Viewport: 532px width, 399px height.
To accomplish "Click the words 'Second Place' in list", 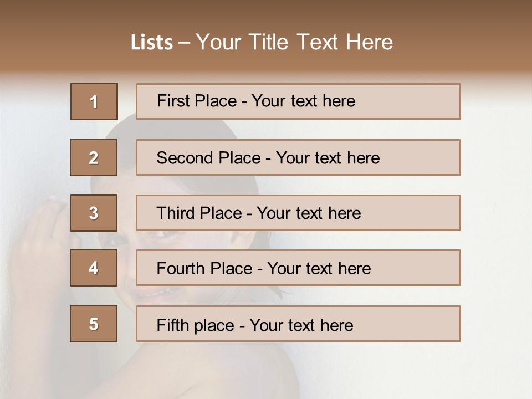I will (x=208, y=158).
